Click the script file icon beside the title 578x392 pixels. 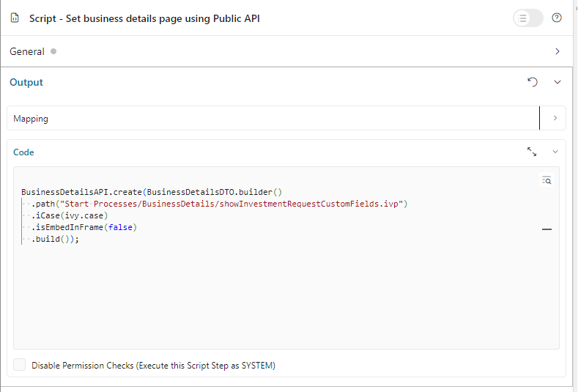click(15, 18)
